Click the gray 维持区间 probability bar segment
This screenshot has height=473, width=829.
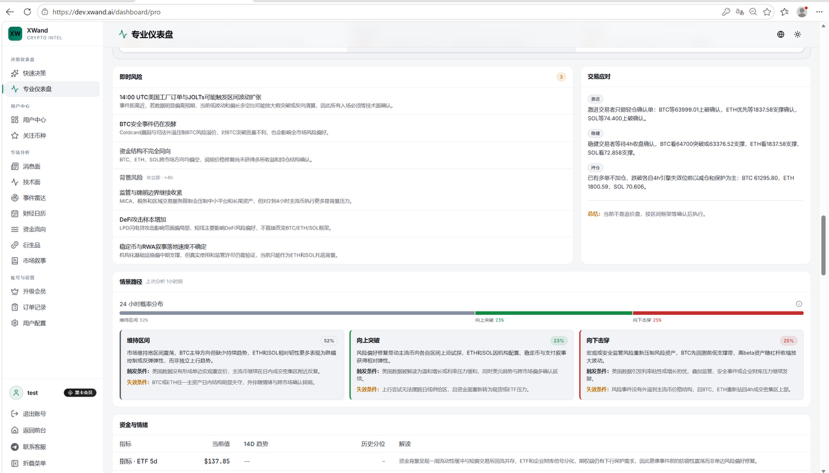click(x=297, y=313)
